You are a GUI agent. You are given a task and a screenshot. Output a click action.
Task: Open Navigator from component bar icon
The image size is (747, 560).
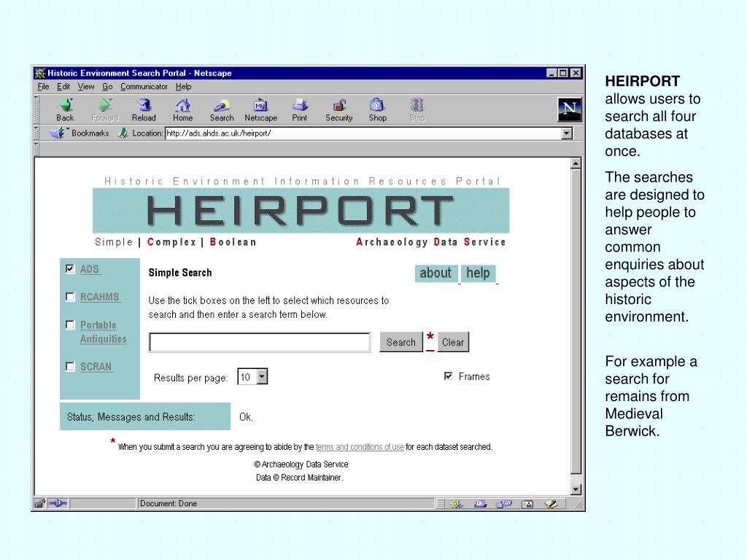coord(457,504)
